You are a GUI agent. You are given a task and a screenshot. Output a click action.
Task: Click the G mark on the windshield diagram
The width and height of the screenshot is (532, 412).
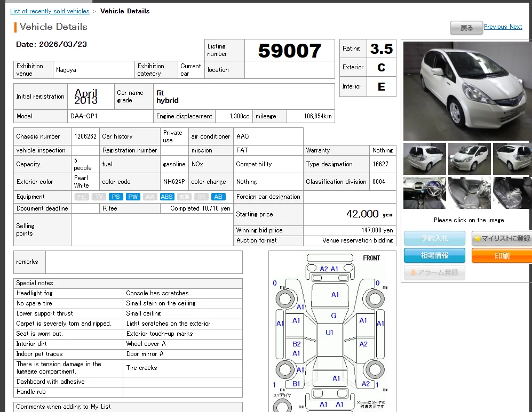click(x=334, y=316)
